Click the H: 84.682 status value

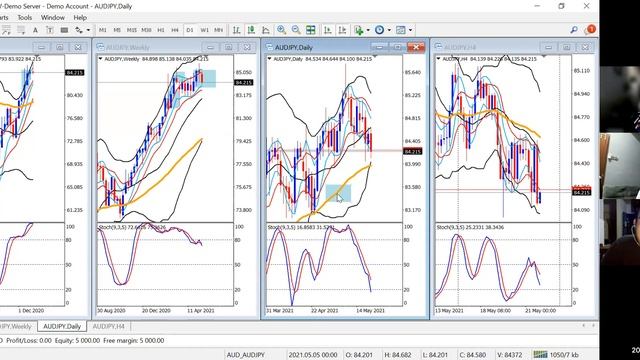tap(398, 355)
